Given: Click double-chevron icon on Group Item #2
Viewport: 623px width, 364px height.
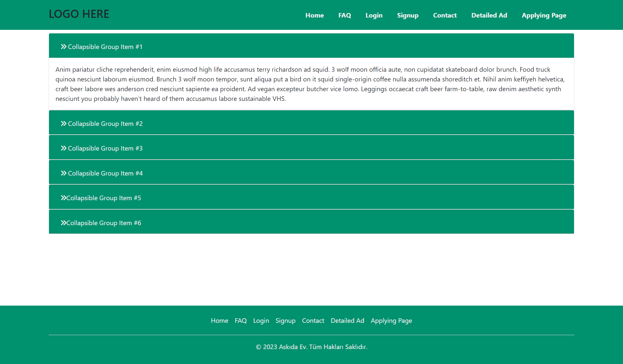Looking at the screenshot, I should pos(64,124).
